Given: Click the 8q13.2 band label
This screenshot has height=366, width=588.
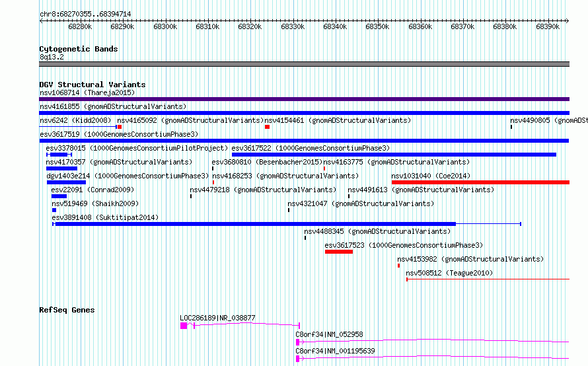Looking at the screenshot, I should pyautogui.click(x=52, y=57).
